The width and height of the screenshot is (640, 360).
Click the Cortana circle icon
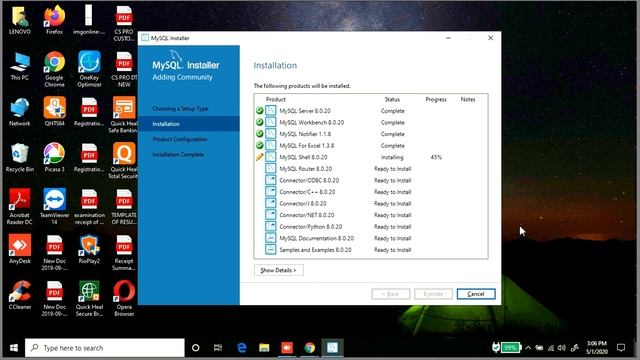196,348
